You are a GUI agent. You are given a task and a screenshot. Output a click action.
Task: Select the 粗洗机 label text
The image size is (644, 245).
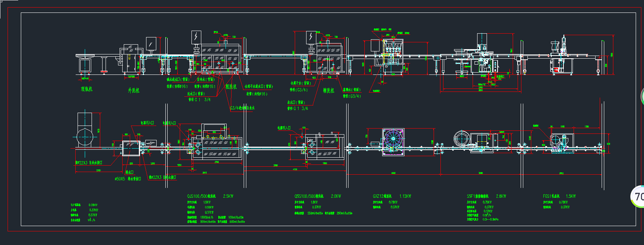click(x=231, y=87)
